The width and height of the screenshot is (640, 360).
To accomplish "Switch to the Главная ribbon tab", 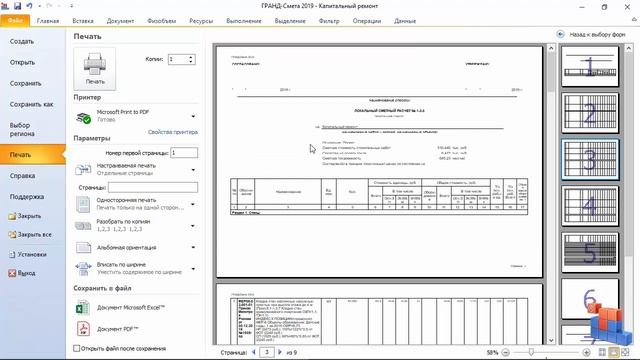I will pos(48,21).
